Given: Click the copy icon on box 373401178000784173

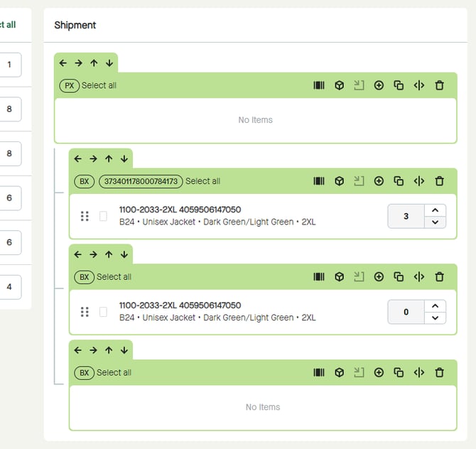Looking at the screenshot, I should click(399, 181).
